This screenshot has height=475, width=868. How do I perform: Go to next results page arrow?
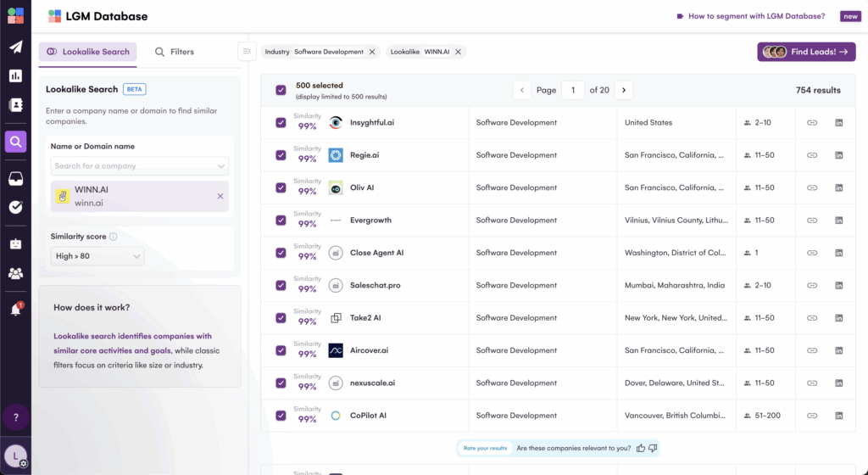click(x=624, y=90)
